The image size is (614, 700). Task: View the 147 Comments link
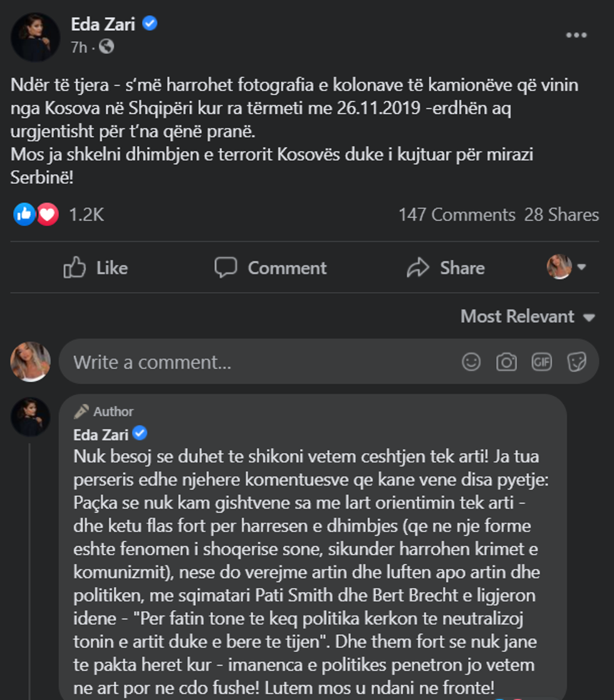457,215
